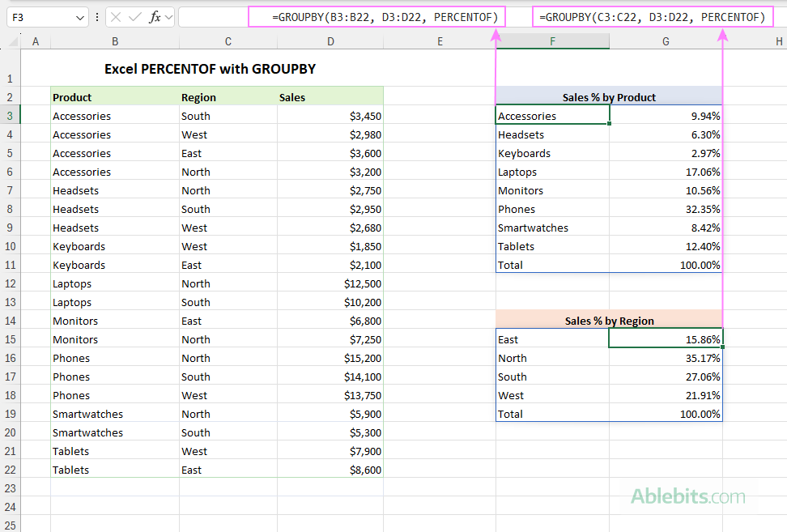The width and height of the screenshot is (787, 532).
Task: Open the dropdown on the F3 Name Box
Action: (x=80, y=17)
